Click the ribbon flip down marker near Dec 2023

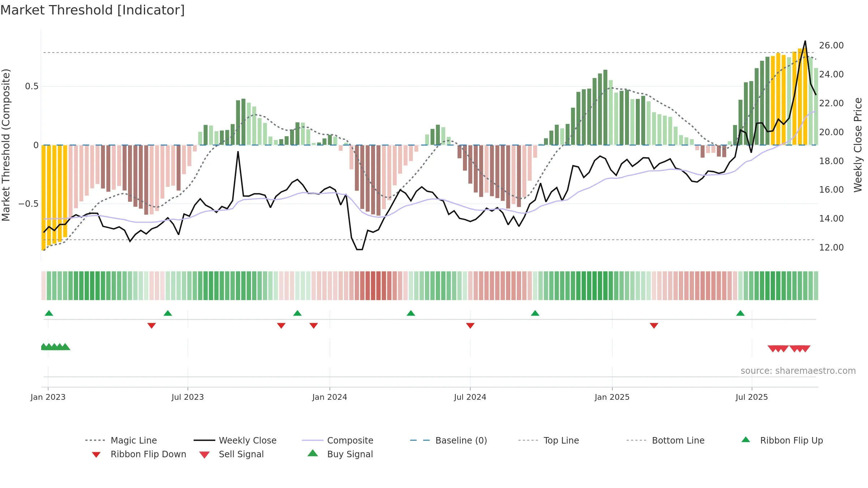coord(314,326)
